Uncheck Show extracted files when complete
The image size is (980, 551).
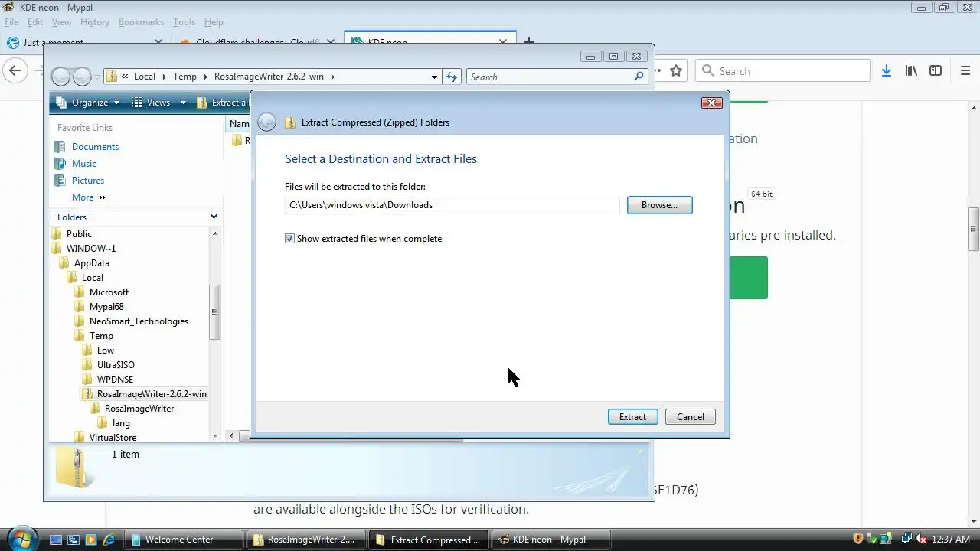click(289, 239)
